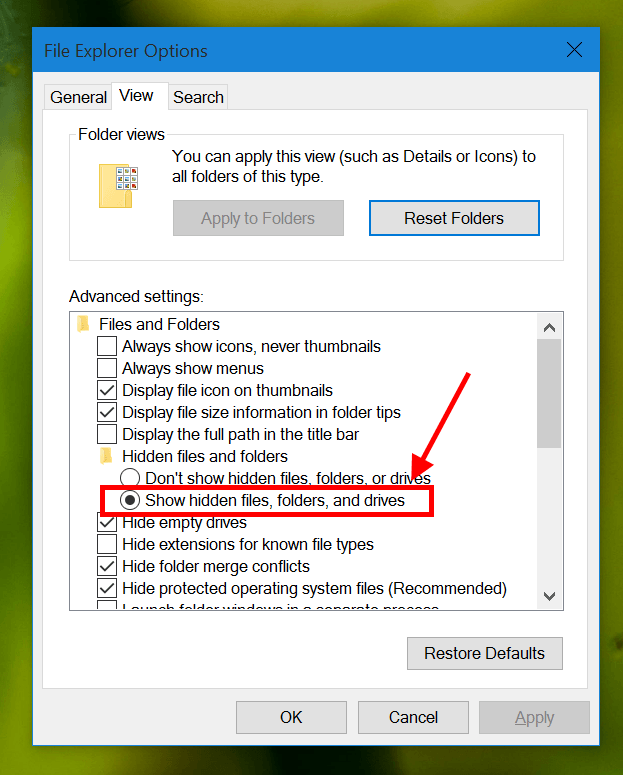This screenshot has width=623, height=775.
Task: Enable Always show icons, never thumbnails
Action: coord(107,347)
